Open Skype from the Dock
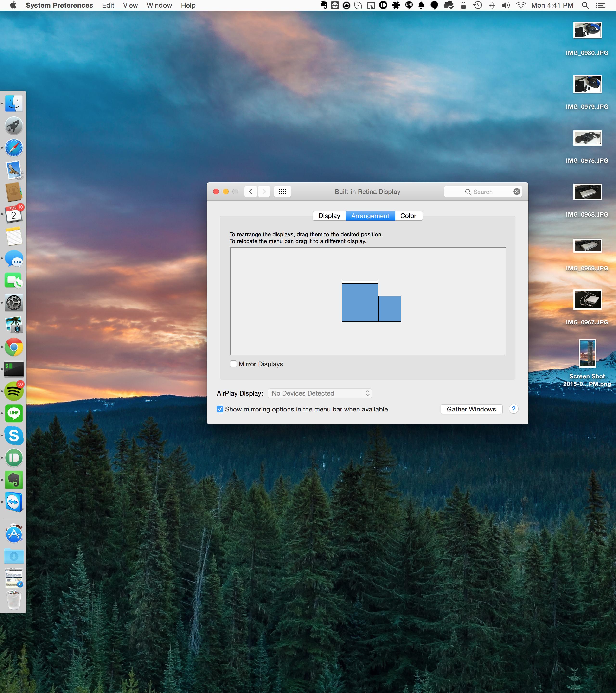Viewport: 616px width, 693px height. [x=14, y=436]
